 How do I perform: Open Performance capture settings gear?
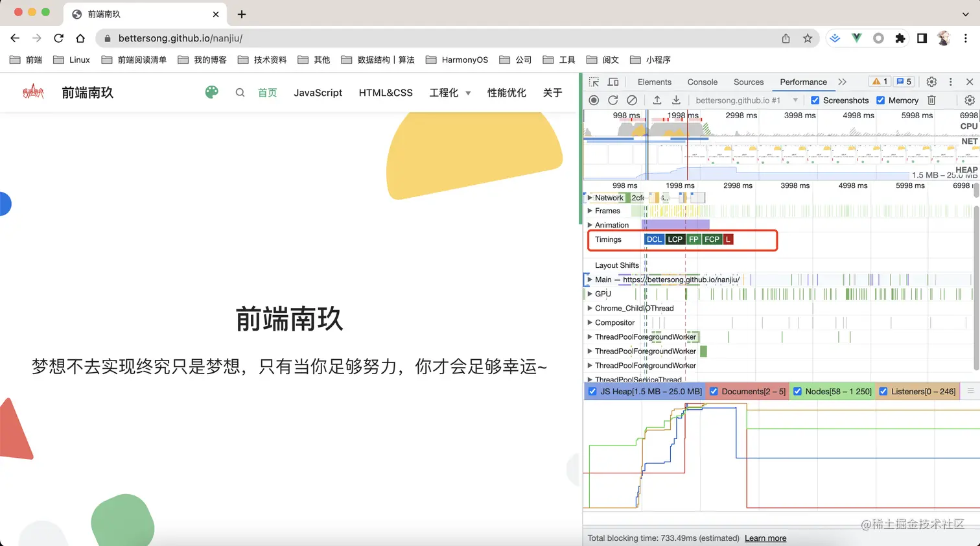coord(970,100)
